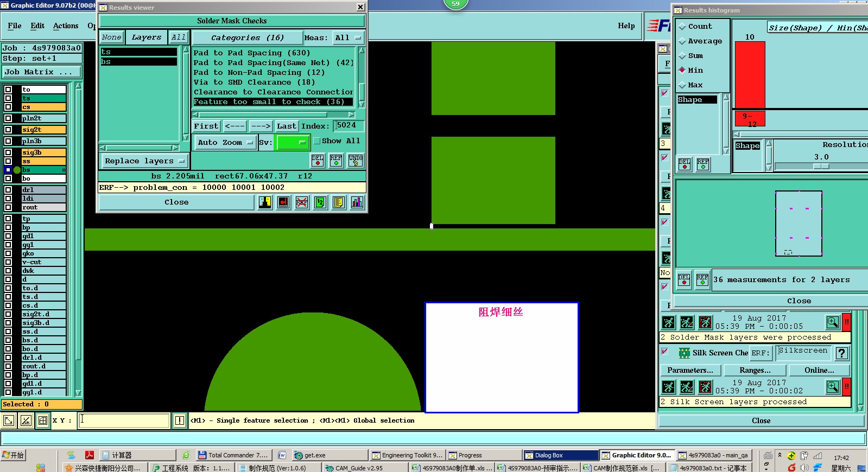The image size is (868, 472).
Task: Open Silk Screen Parameters button
Action: pyautogui.click(x=690, y=370)
